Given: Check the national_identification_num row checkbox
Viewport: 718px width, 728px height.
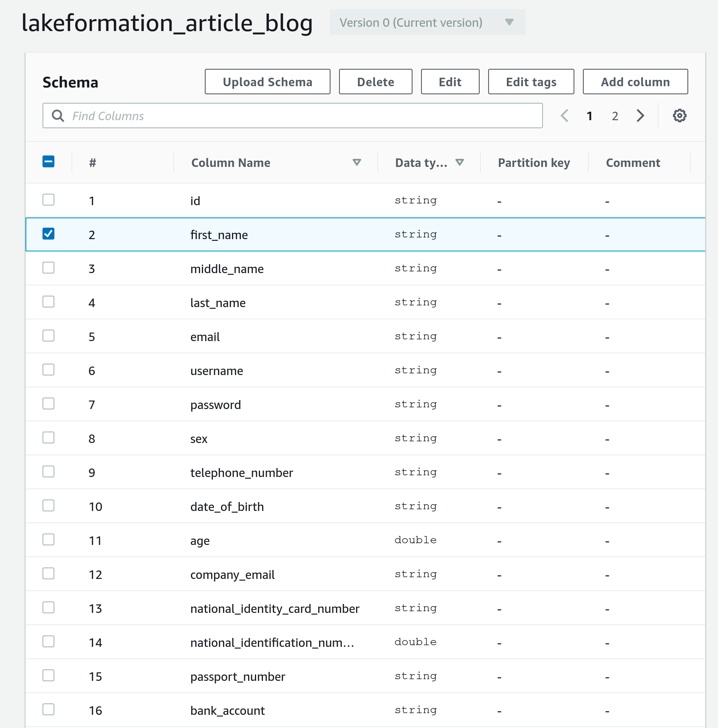Looking at the screenshot, I should (48, 641).
